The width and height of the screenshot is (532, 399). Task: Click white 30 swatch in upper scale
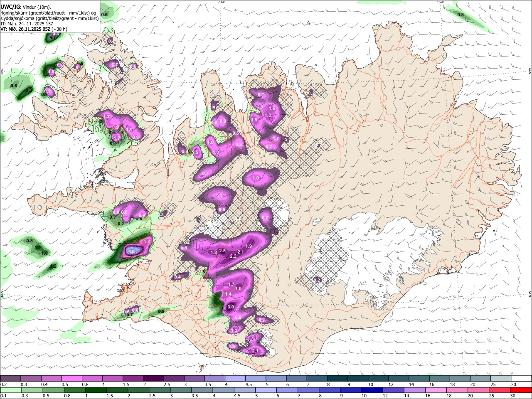click(x=521, y=379)
